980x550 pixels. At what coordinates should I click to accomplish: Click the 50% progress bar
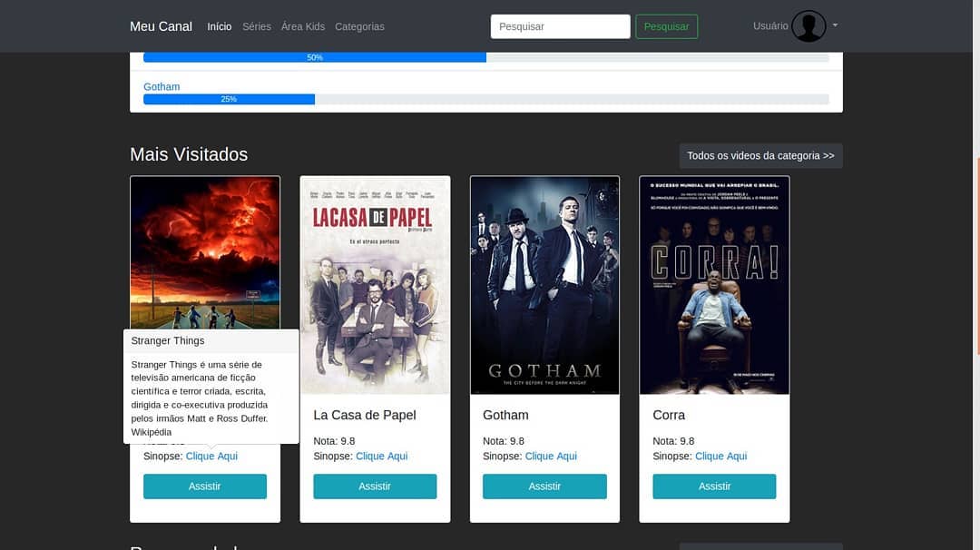click(485, 57)
